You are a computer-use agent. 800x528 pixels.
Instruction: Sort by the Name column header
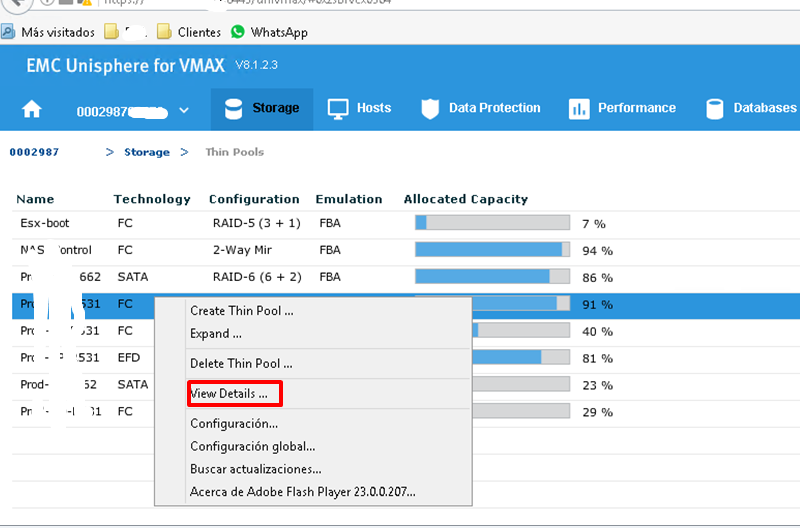pos(35,199)
